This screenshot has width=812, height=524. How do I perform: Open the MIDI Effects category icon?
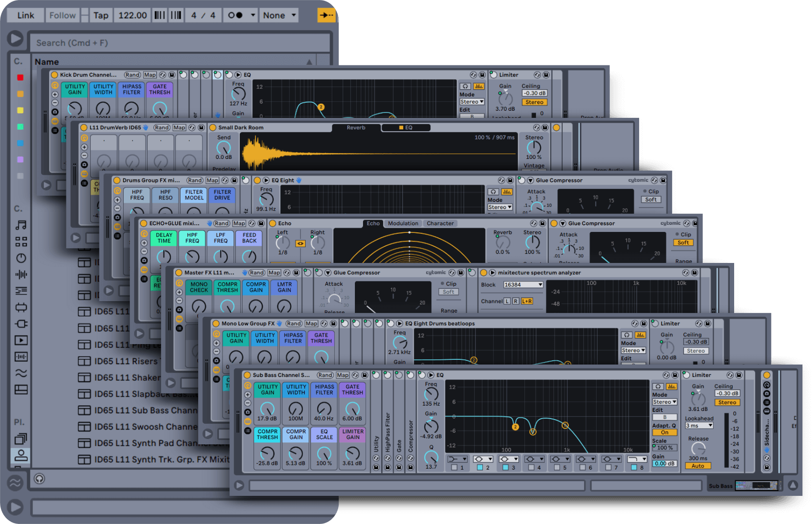pyautogui.click(x=21, y=291)
